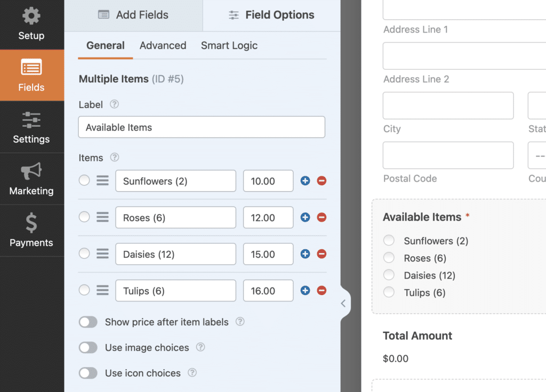Toggle Use icon choices on
The image size is (546, 392).
88,373
